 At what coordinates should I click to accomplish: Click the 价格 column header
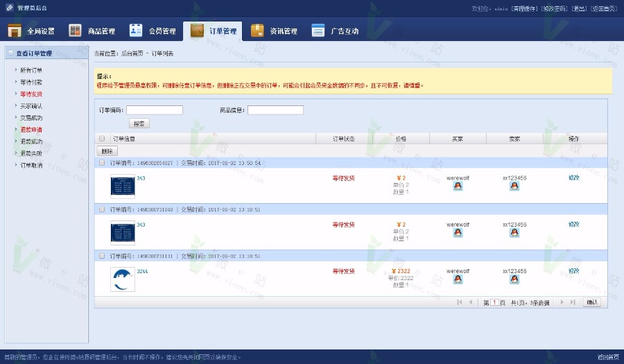tap(401, 139)
